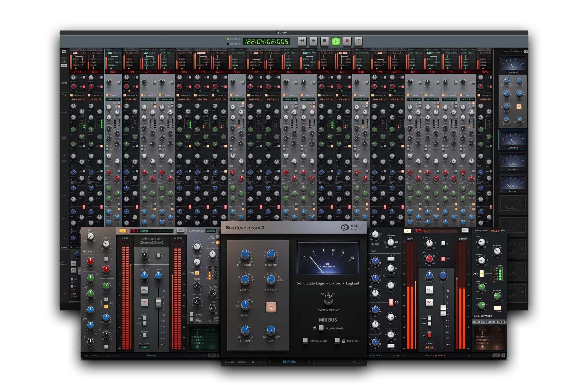
Task: Go to previous preset before DNA Mix
Action: [269, 362]
